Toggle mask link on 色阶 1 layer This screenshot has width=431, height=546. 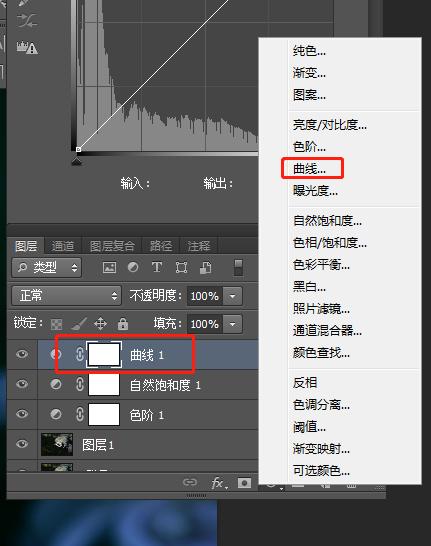(80, 414)
